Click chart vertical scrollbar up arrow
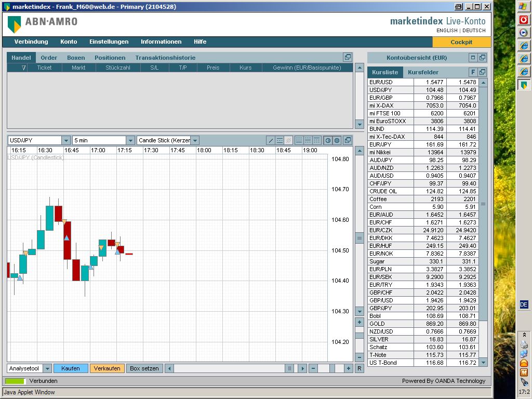 pyautogui.click(x=360, y=150)
